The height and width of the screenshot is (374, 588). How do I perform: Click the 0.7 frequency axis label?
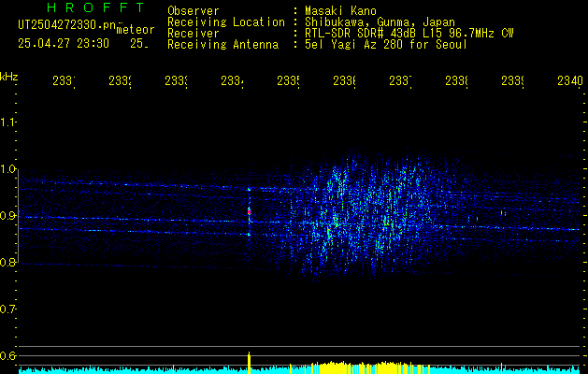[7, 309]
